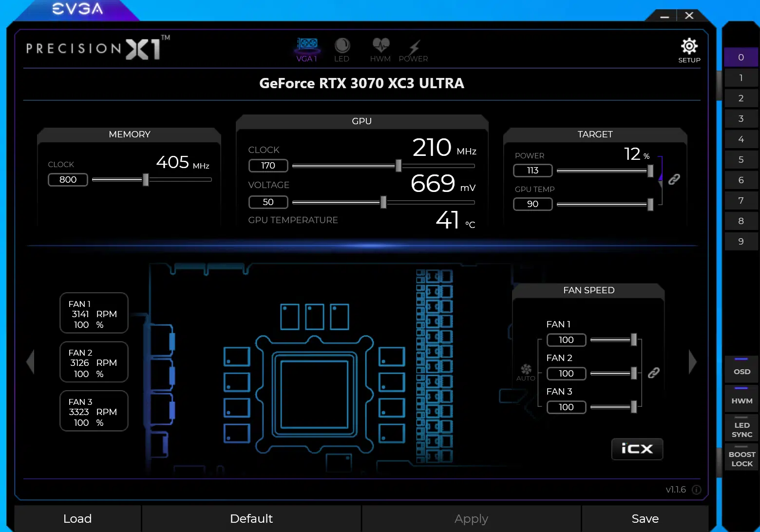Click the HWM heart monitor icon
This screenshot has height=532, width=760.
[x=380, y=46]
